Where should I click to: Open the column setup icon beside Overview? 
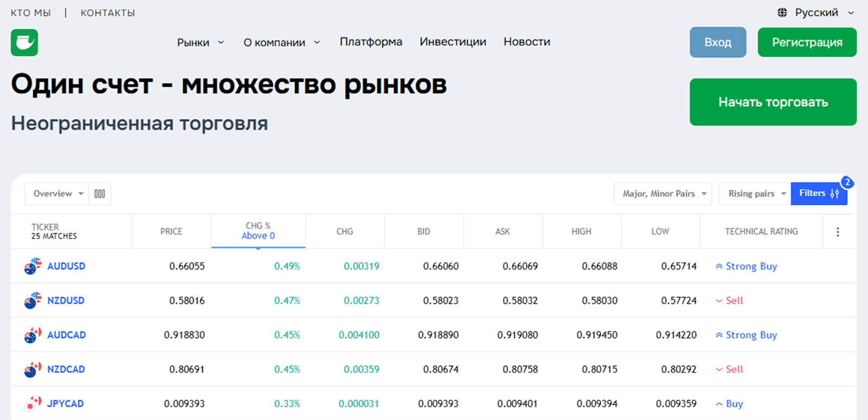point(100,193)
